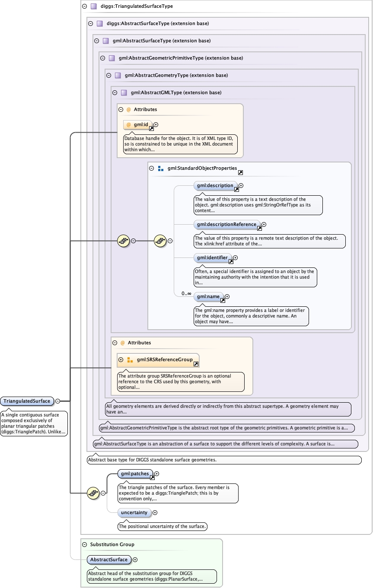This screenshot has height=588, width=373.
Task: Select the sequence compositor next to gml:patches
Action: [x=94, y=493]
